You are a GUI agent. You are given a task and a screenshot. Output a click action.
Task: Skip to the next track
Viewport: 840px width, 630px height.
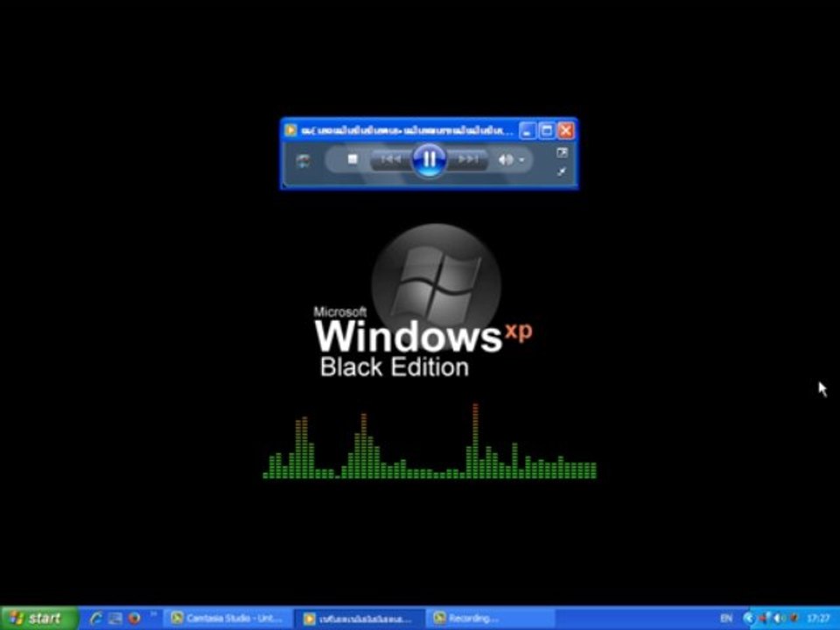[x=467, y=159]
